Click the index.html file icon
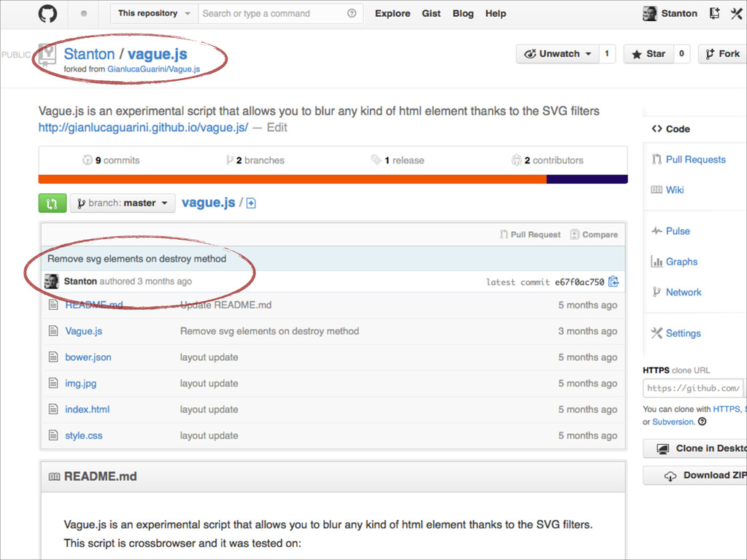Image resolution: width=747 pixels, height=560 pixels. point(53,410)
